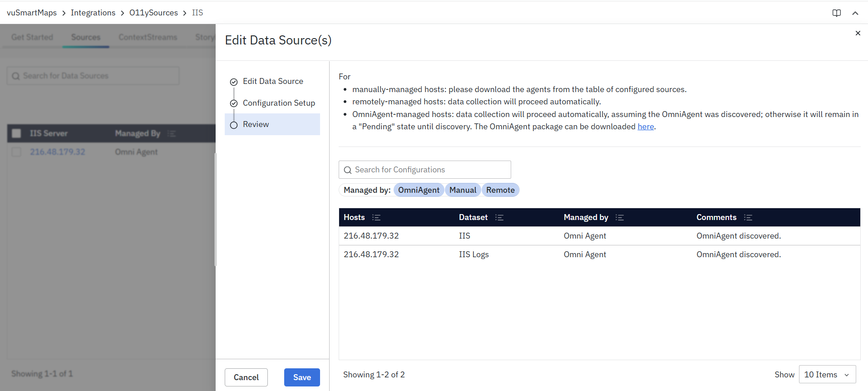Click the search magnifier in Configurations field
The image size is (868, 391).
pos(348,170)
